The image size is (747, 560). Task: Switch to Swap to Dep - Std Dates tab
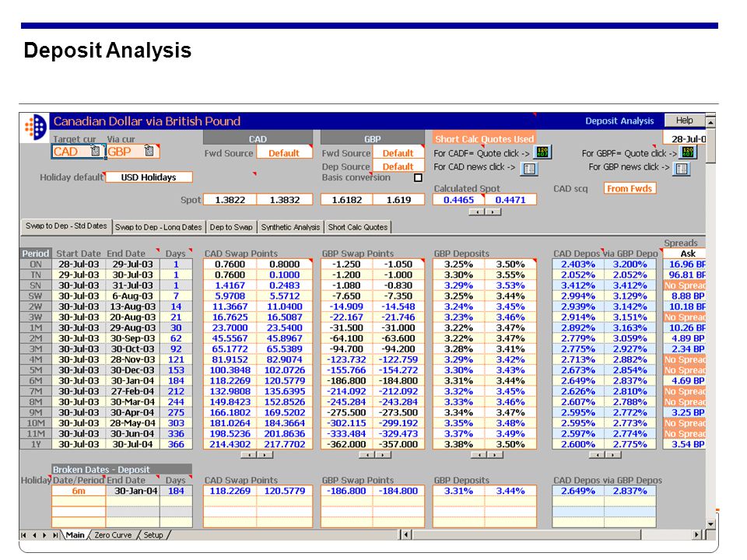(x=66, y=226)
